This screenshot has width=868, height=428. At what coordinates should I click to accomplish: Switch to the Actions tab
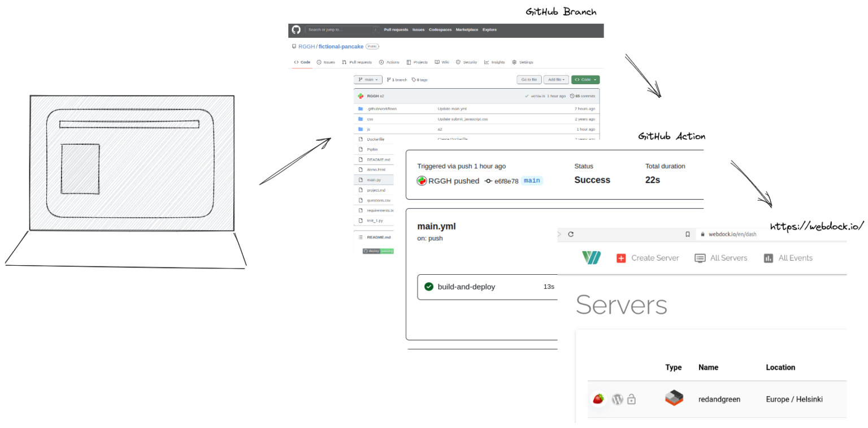point(389,62)
